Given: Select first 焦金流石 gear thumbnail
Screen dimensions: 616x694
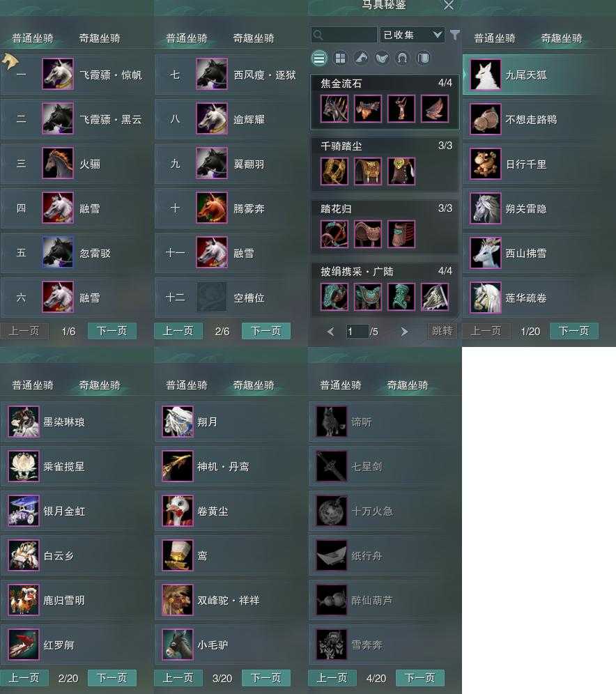Looking at the screenshot, I should point(334,109).
